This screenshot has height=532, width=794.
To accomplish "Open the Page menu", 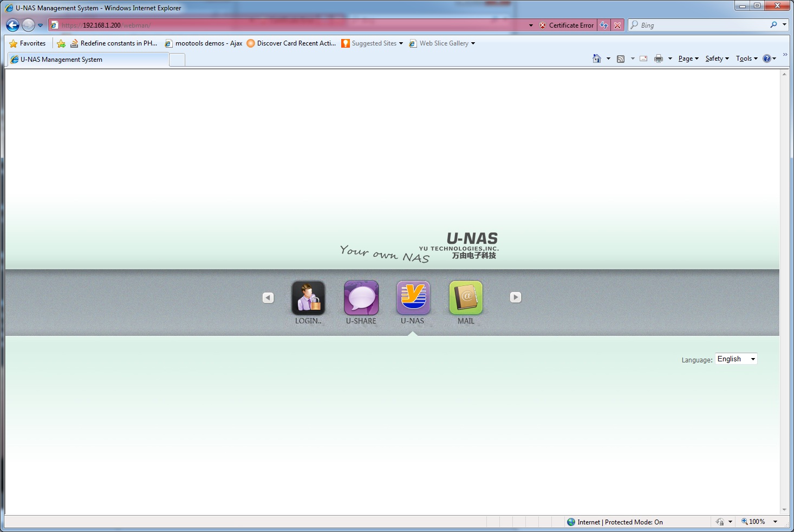I will (688, 59).
